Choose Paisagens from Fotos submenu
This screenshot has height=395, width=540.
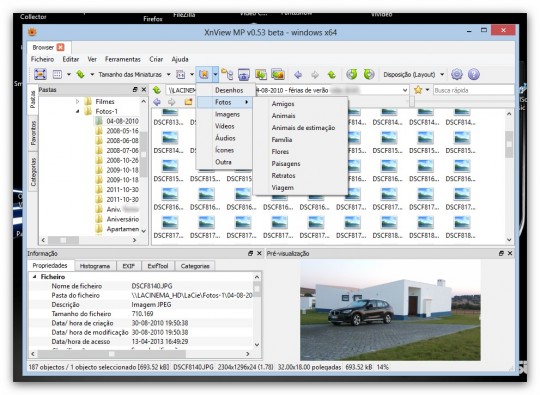point(286,164)
